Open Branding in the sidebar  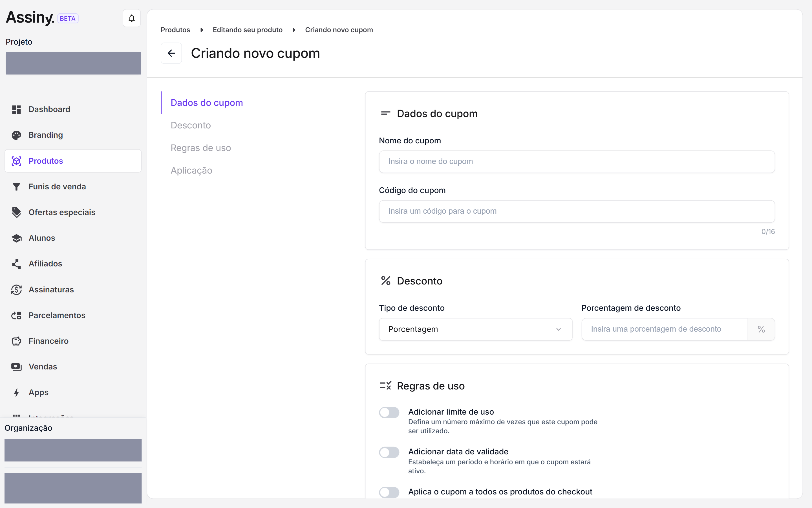tap(73, 135)
